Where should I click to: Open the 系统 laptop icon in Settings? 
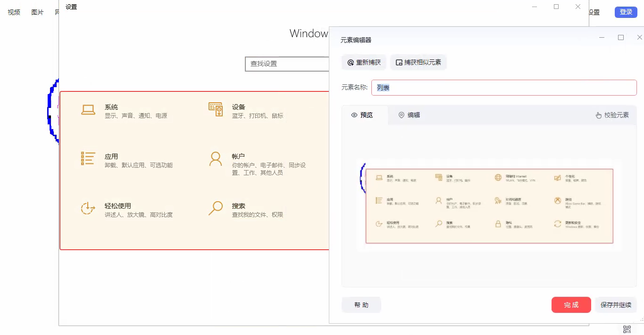88,110
